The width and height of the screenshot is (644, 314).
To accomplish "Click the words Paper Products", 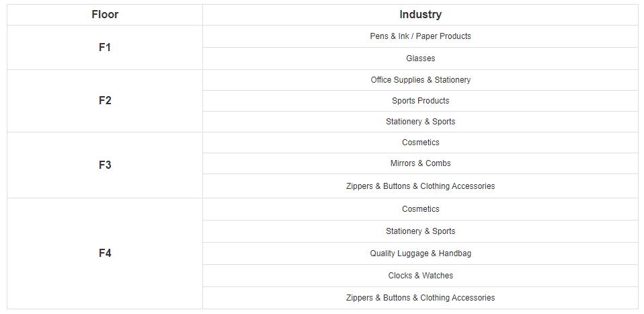I will [444, 36].
